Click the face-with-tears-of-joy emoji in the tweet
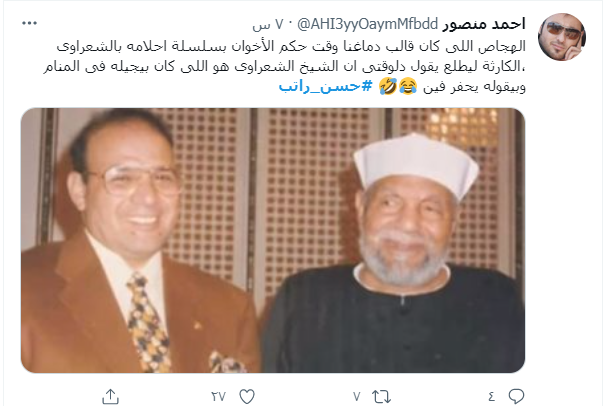The width and height of the screenshot is (605, 406). pos(408,86)
